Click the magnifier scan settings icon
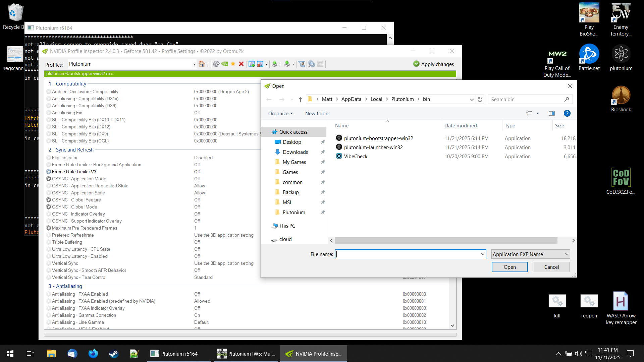Screen dimensions: 644x362 [312, 64]
